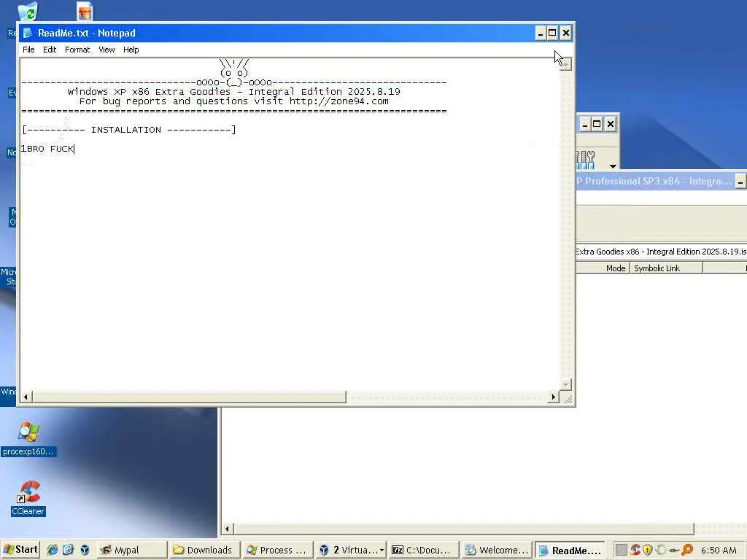Image resolution: width=747 pixels, height=560 pixels.
Task: Select the procexp160 desktop icon
Action: click(28, 438)
